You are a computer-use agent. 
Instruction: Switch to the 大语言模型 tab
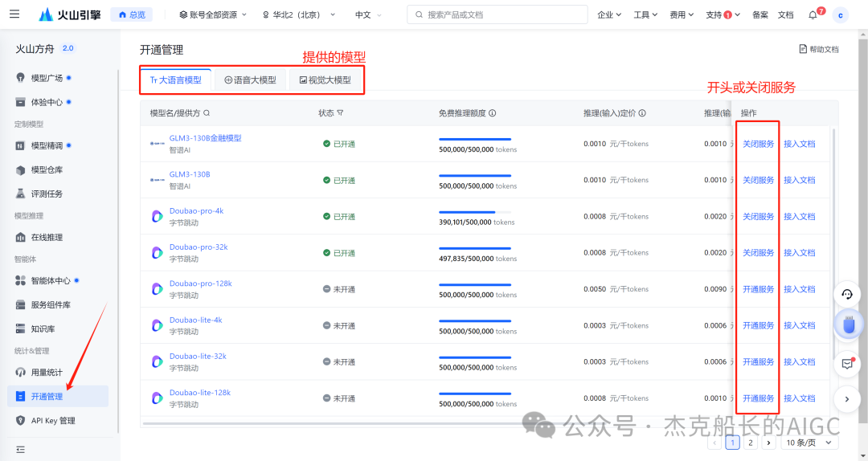tap(175, 80)
